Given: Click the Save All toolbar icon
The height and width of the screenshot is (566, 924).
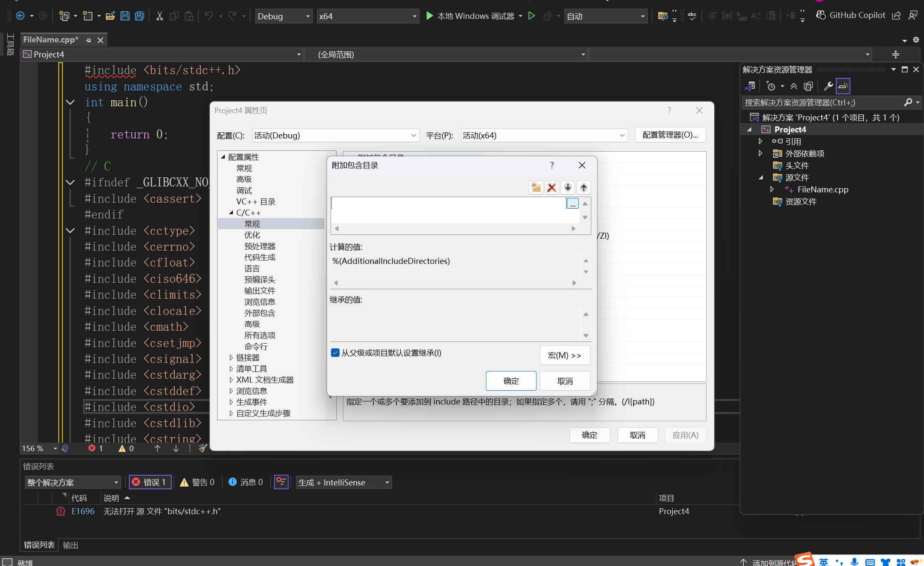Looking at the screenshot, I should (140, 16).
